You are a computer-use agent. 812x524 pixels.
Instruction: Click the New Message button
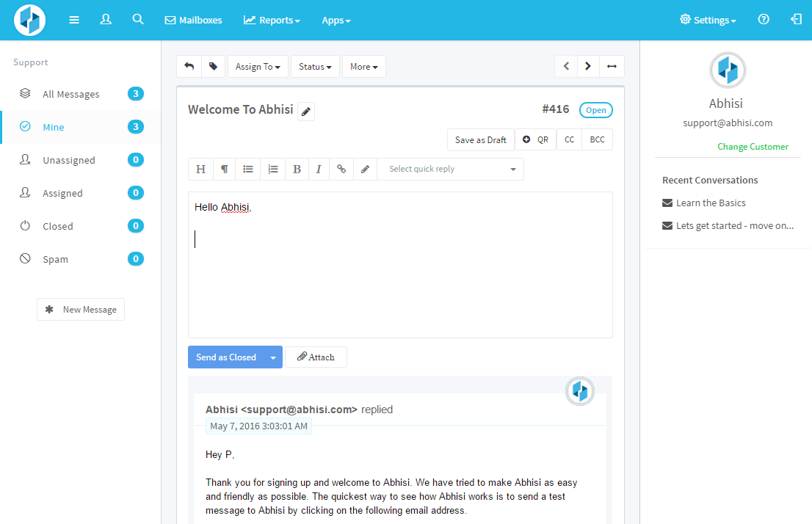(x=81, y=310)
